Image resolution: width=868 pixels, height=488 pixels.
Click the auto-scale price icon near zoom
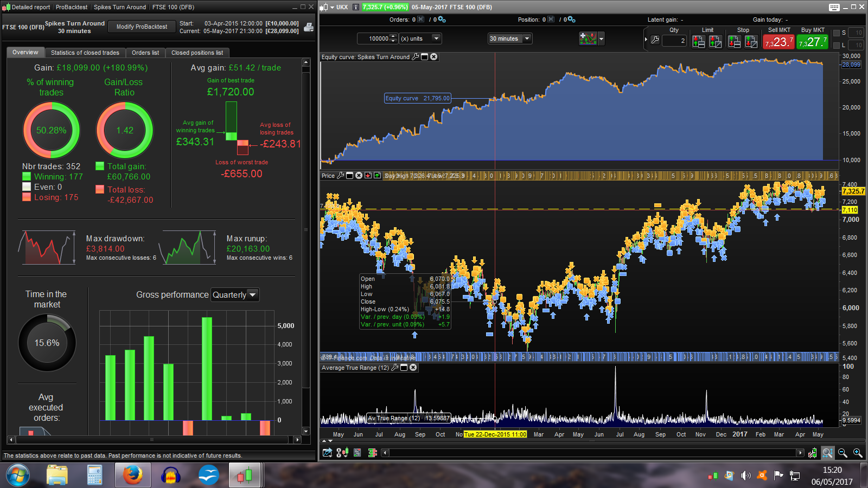pos(812,452)
